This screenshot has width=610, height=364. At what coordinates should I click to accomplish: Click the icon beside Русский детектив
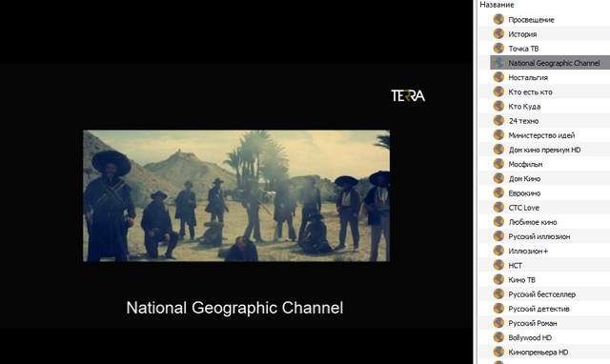click(498, 308)
